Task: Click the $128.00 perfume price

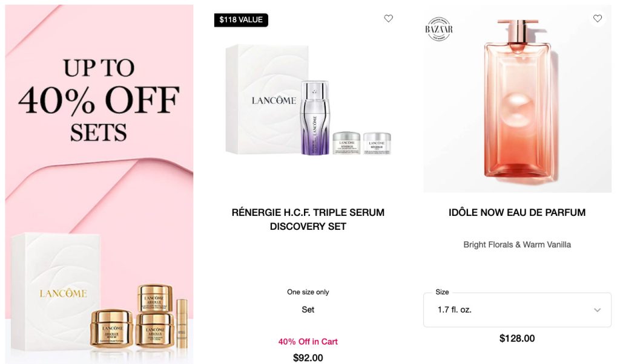Action: click(x=517, y=339)
